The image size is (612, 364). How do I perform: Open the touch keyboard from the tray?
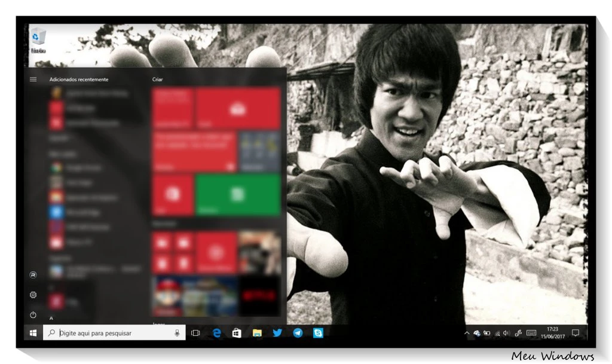click(x=531, y=333)
